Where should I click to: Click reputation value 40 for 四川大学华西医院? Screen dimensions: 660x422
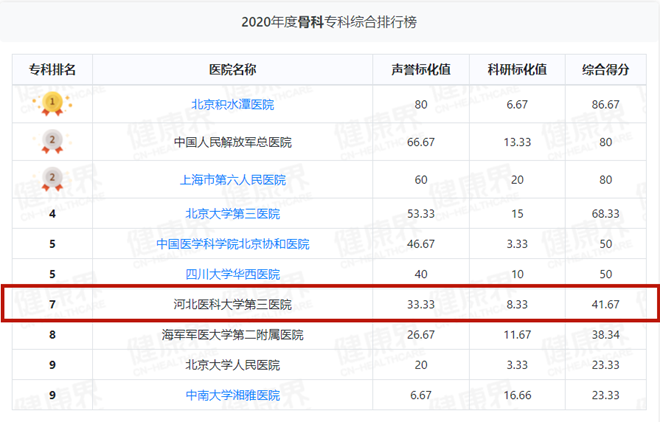[420, 274]
